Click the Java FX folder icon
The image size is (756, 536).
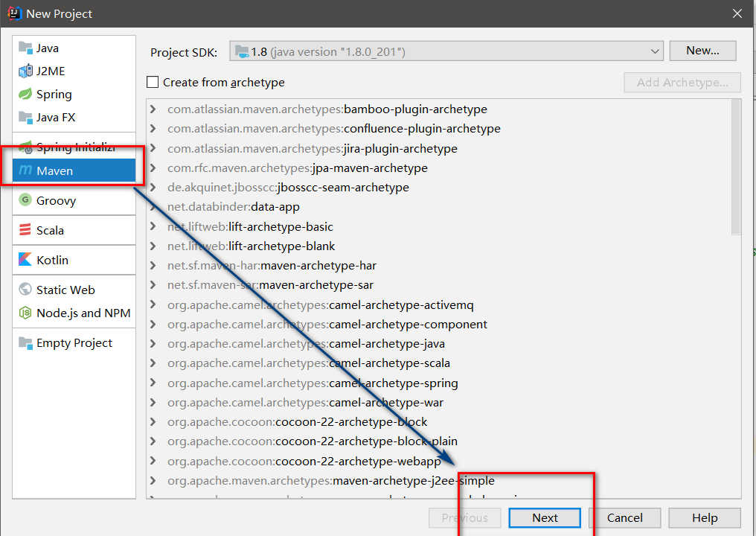pyautogui.click(x=25, y=117)
